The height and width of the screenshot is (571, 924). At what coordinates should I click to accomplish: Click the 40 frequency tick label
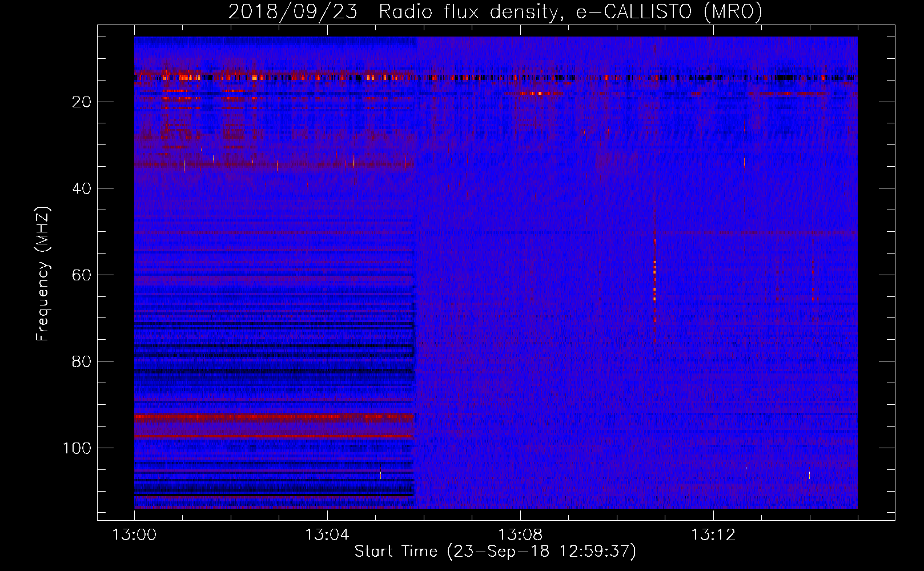pyautogui.click(x=82, y=188)
